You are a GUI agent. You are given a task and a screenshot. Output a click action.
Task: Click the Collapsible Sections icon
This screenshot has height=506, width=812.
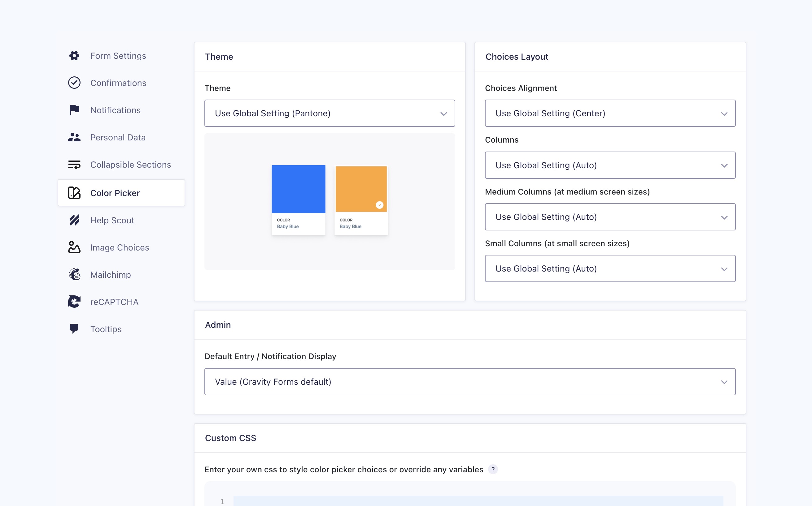click(74, 165)
